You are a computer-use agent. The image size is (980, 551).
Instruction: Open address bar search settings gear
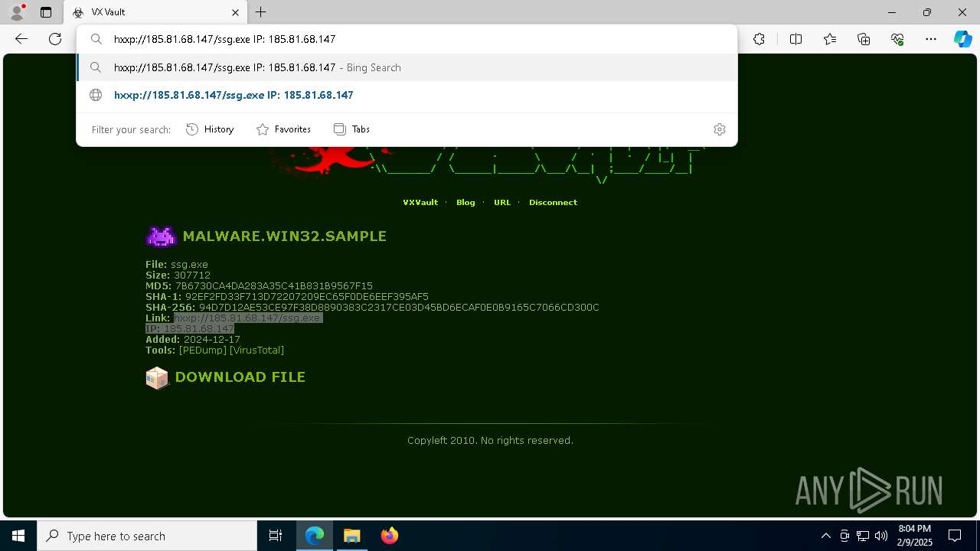point(719,129)
